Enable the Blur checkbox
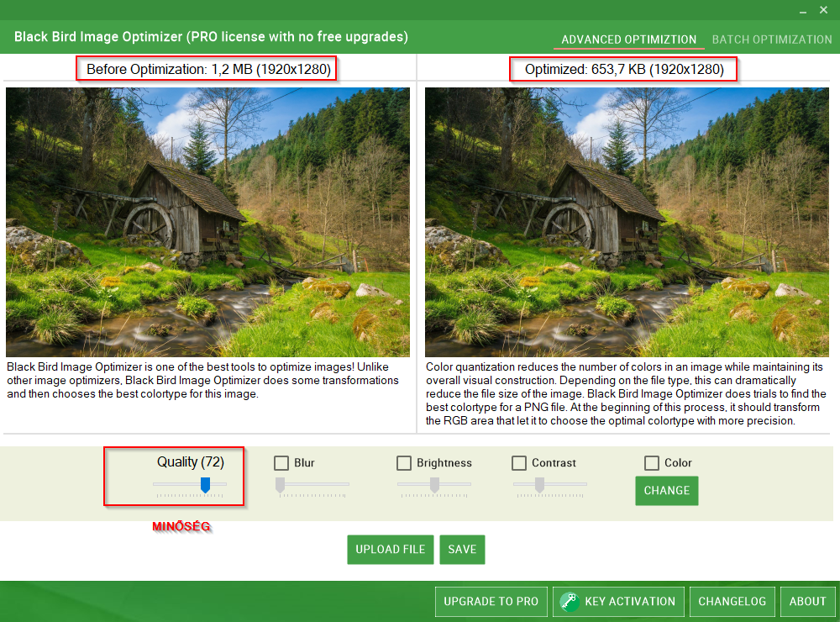 click(281, 463)
